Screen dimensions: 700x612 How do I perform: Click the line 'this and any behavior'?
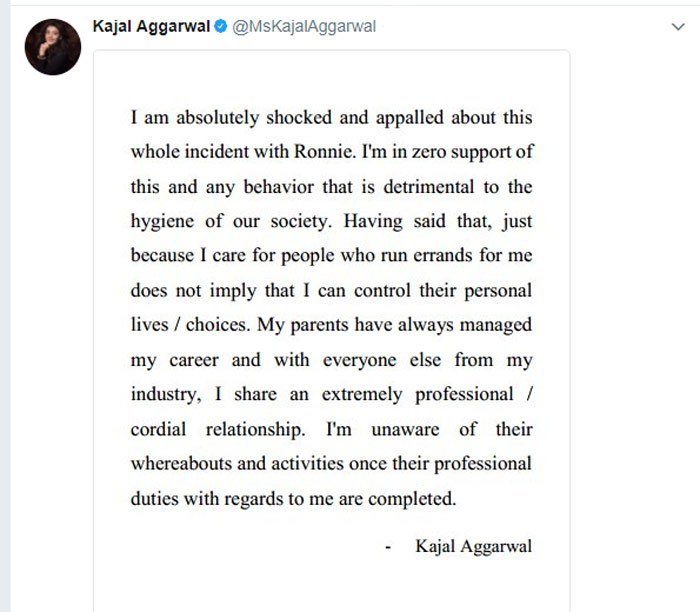click(x=331, y=187)
